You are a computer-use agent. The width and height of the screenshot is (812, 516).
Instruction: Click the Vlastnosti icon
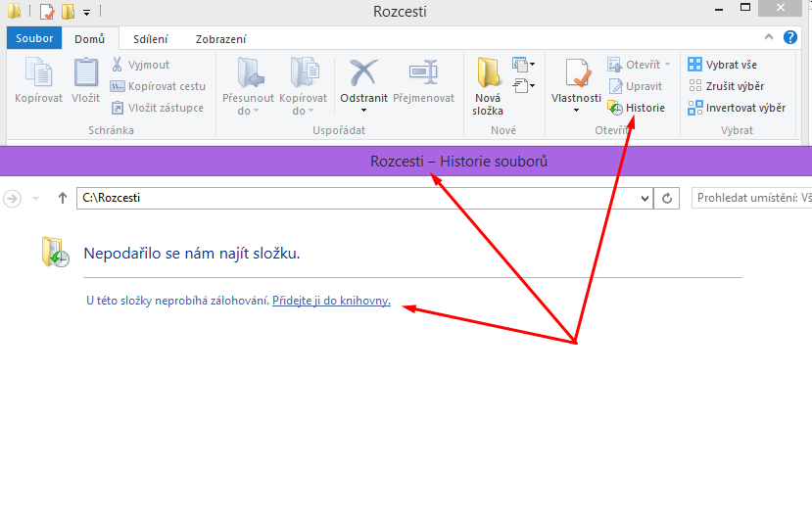tap(576, 72)
